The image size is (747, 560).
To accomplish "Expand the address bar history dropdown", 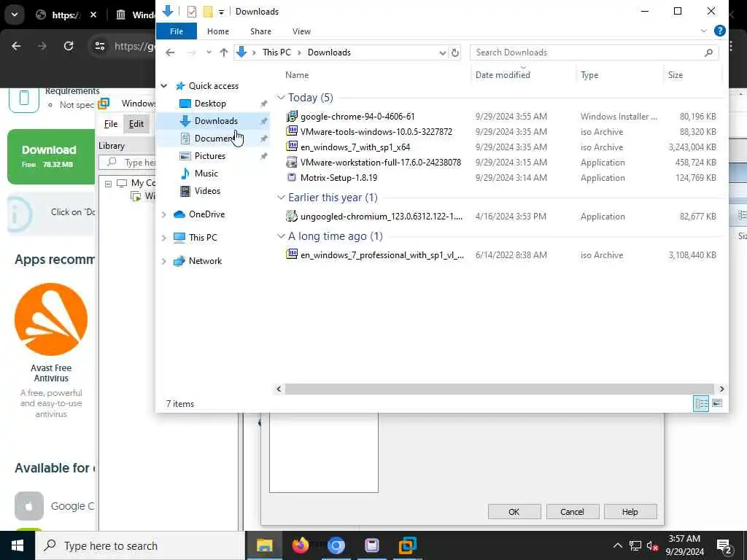I will (443, 52).
